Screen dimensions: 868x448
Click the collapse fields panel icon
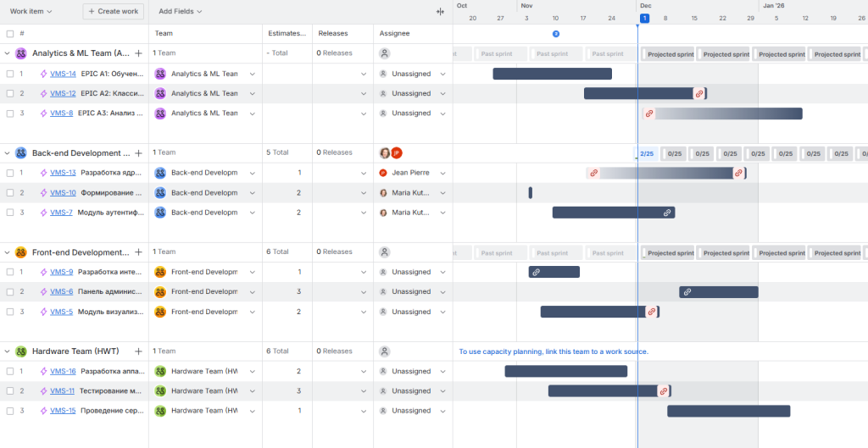tap(440, 12)
